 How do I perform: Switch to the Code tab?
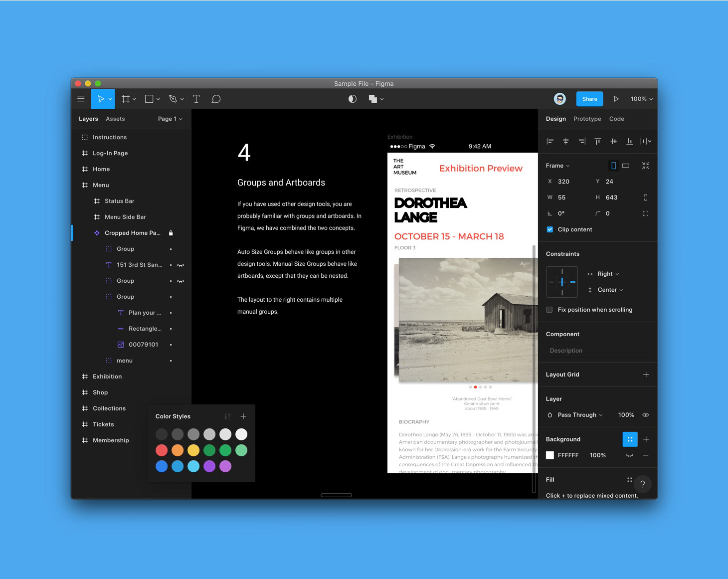(617, 119)
